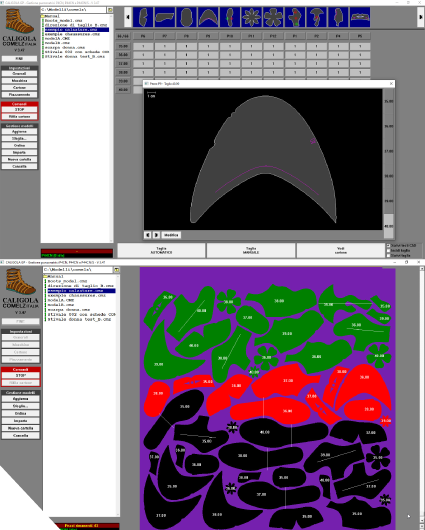Click Nuova cartella in upper window

(x=19, y=160)
